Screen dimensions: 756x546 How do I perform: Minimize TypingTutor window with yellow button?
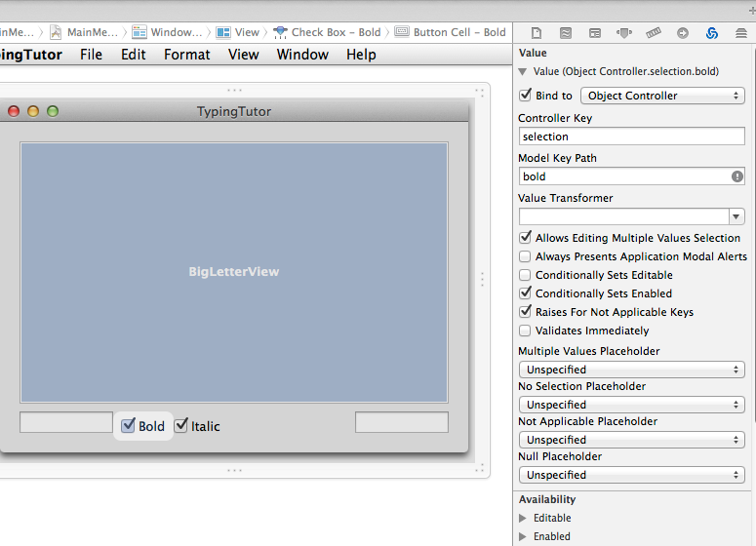(33, 111)
